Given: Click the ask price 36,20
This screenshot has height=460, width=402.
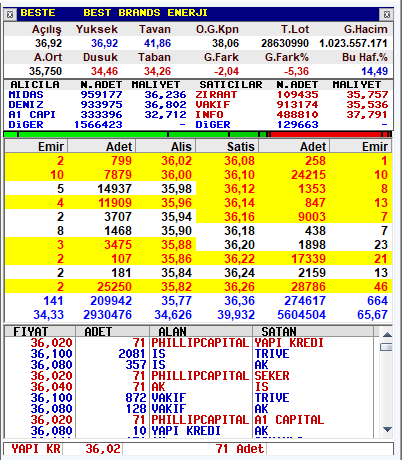Looking at the screenshot, I should pos(239,245).
